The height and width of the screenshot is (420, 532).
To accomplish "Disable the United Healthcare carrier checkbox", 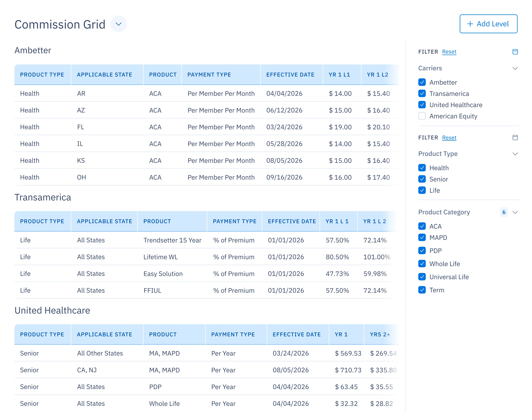I will coord(422,105).
